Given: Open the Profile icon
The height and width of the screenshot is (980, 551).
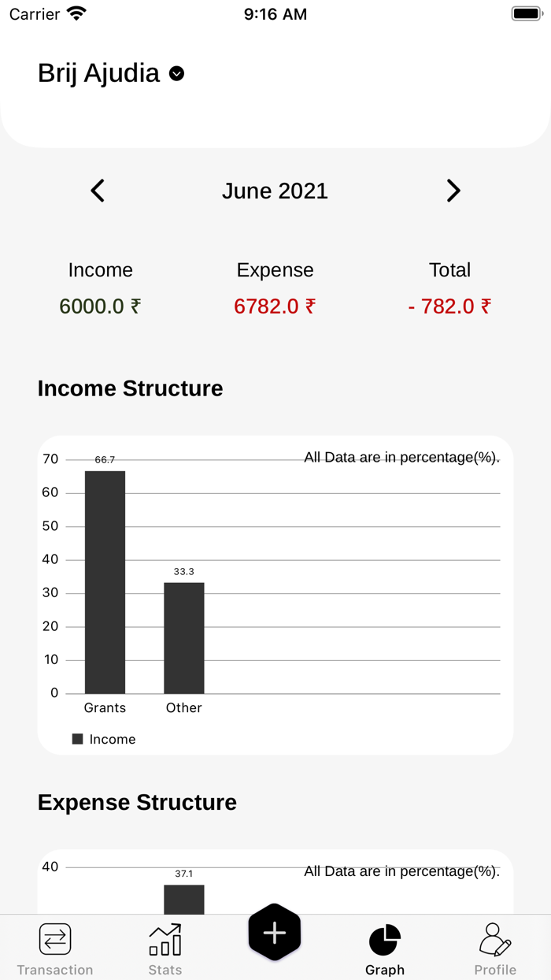Looking at the screenshot, I should 495,937.
